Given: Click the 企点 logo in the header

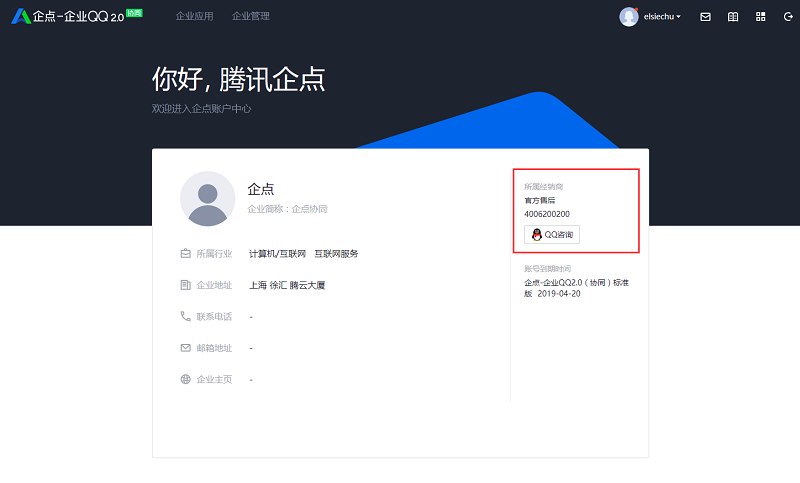Looking at the screenshot, I should tap(22, 16).
